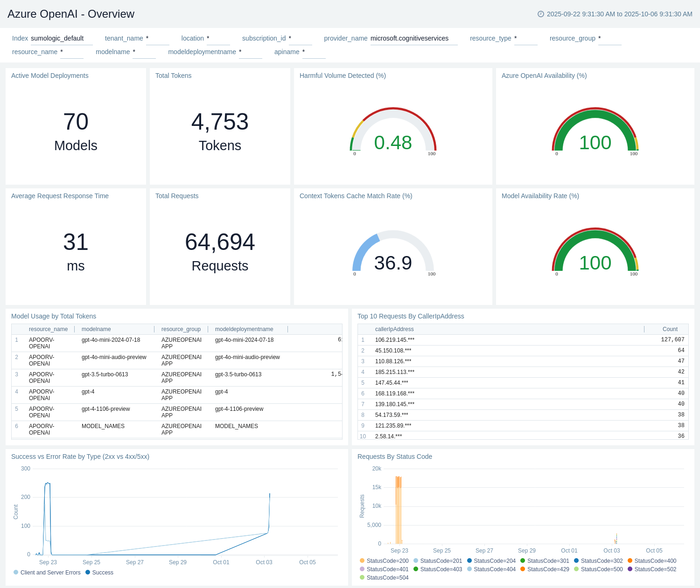700x588 pixels.
Task: Select the gpt-3.5-turbo-0613 table row
Action: (x=176, y=378)
